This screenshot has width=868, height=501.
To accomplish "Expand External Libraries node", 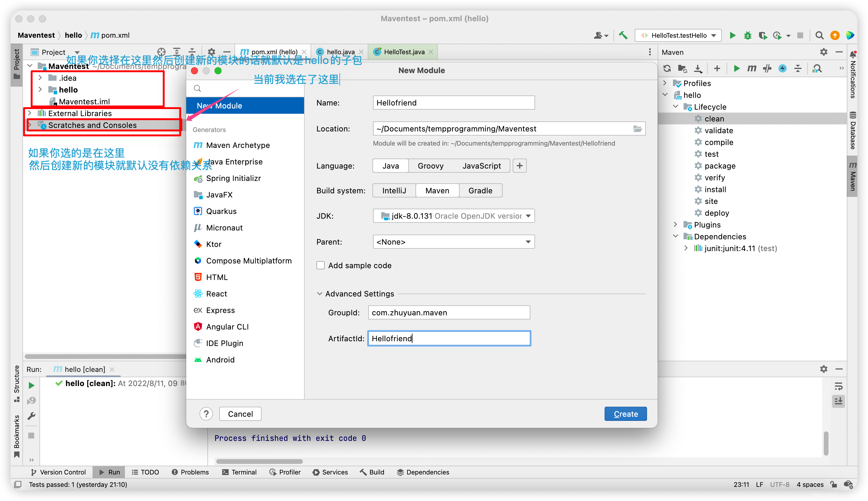I will [29, 113].
